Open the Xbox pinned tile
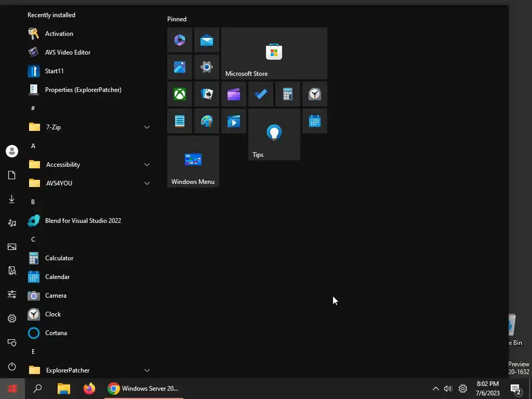Screen dimensions: 532x399 179,94
